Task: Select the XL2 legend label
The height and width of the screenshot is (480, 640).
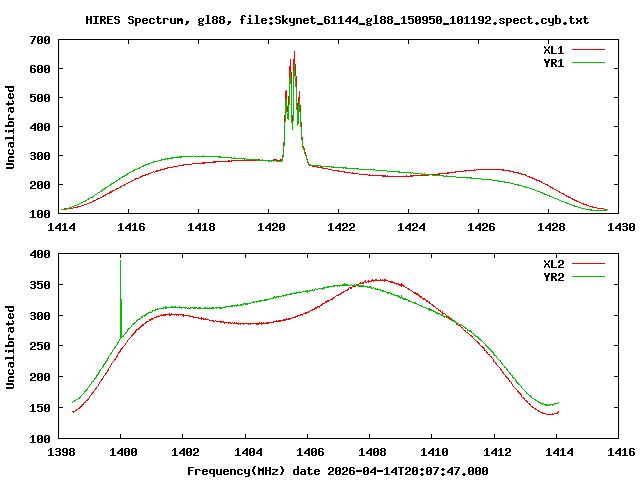Action: tap(553, 264)
